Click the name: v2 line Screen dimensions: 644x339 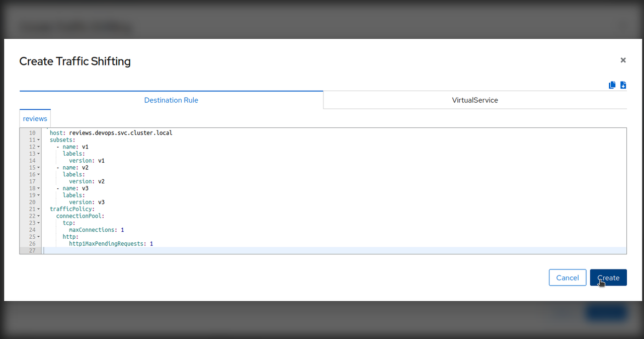coord(72,168)
